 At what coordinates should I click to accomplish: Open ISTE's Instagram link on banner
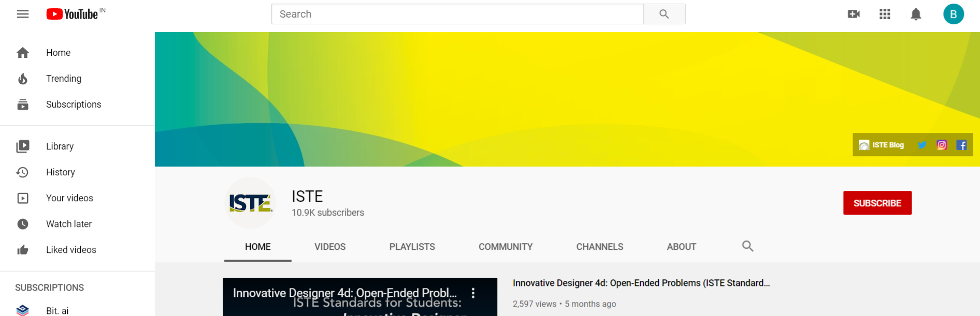pos(942,145)
